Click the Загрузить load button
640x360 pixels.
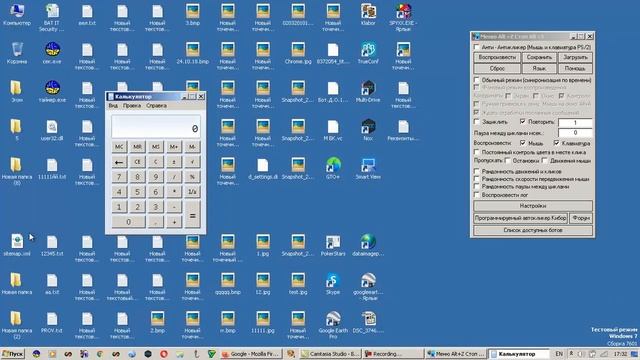[x=575, y=58]
